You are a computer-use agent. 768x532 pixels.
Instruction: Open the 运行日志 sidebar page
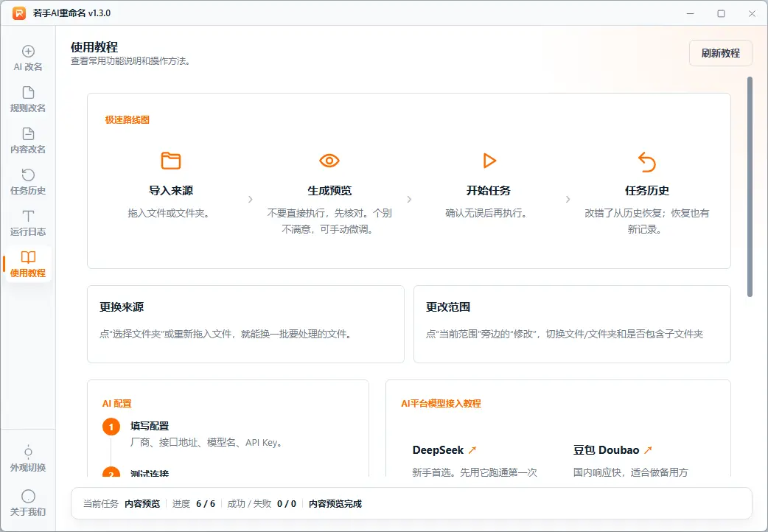pos(28,223)
